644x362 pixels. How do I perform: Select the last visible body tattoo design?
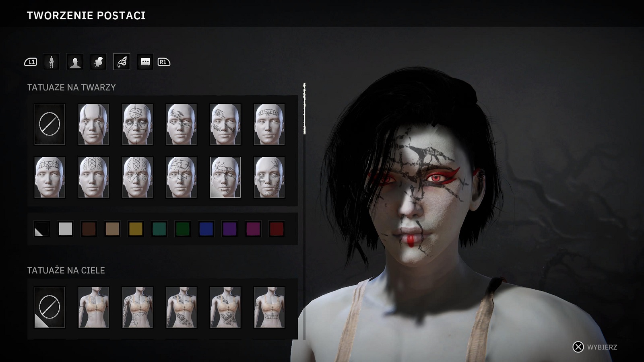[x=269, y=307]
